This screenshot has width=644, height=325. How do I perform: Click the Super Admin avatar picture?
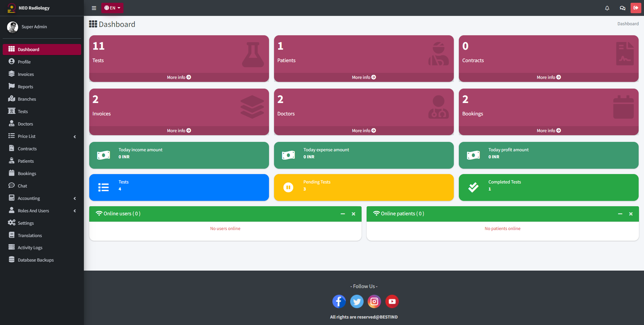click(12, 27)
